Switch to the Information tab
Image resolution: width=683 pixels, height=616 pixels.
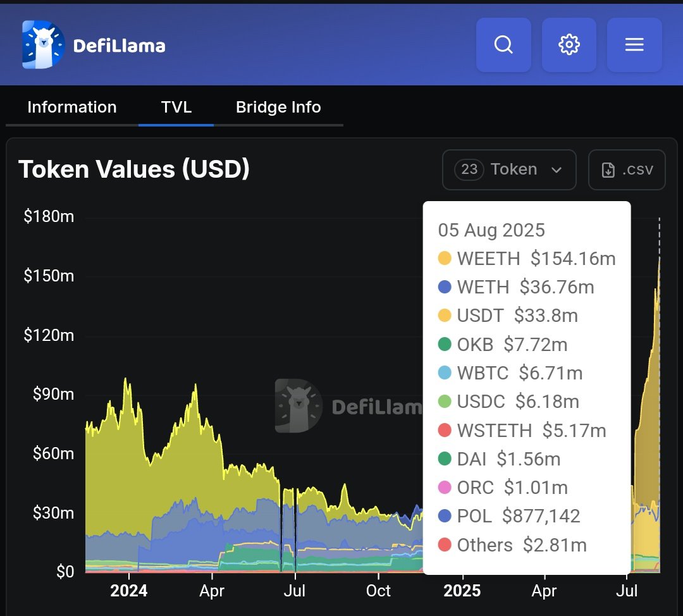pyautogui.click(x=72, y=107)
